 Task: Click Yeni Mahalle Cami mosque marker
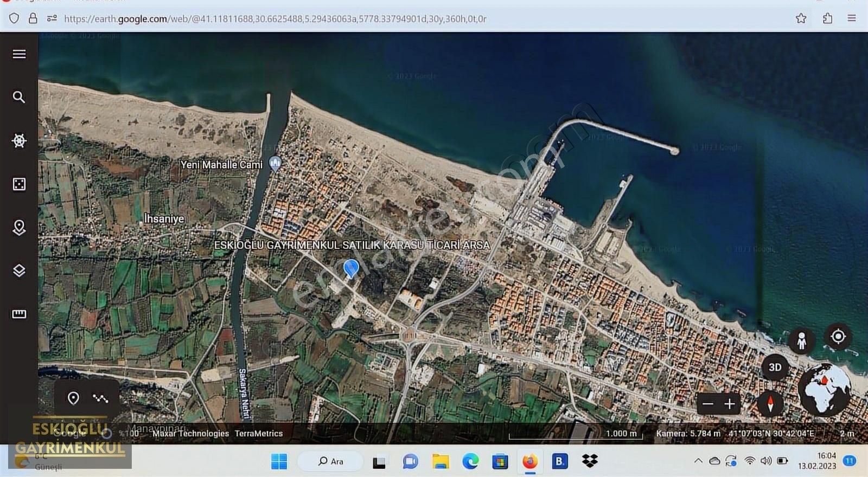275,163
